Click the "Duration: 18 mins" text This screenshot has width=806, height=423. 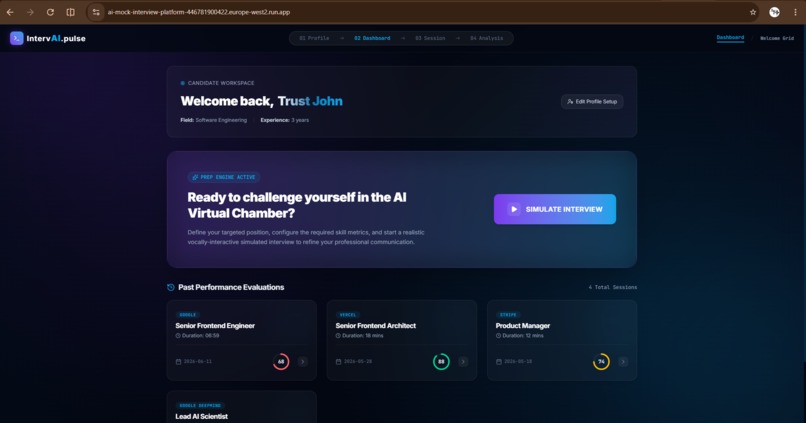pos(363,336)
